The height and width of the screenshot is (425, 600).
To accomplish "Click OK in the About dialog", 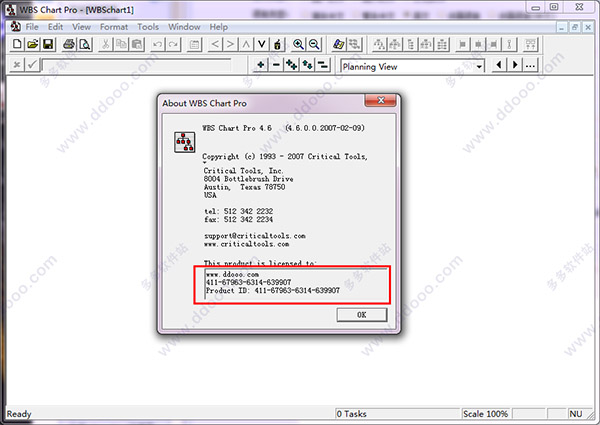I will (362, 315).
